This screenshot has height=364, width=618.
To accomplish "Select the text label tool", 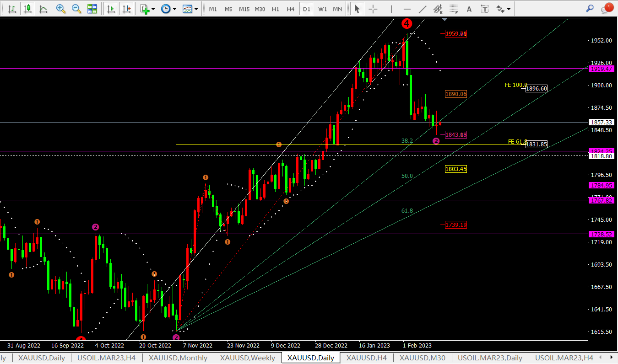I will tap(485, 9).
